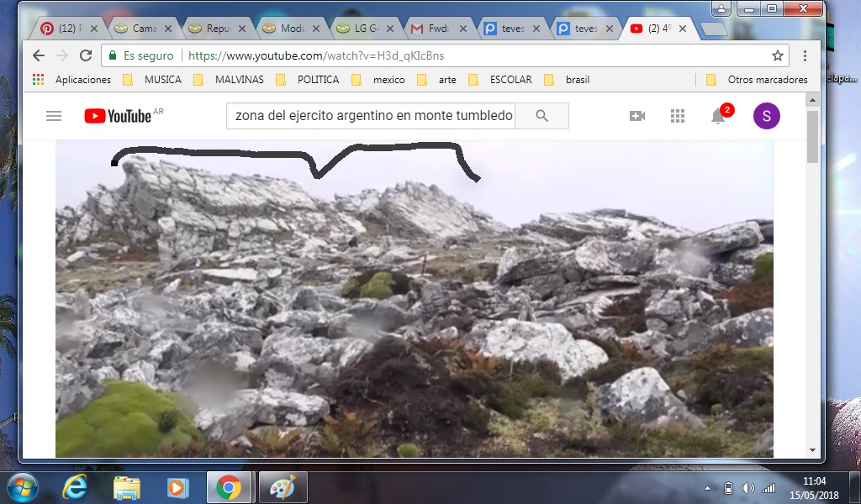This screenshot has width=861, height=504.
Task: Open the YouTube apps grid icon
Action: 678,116
